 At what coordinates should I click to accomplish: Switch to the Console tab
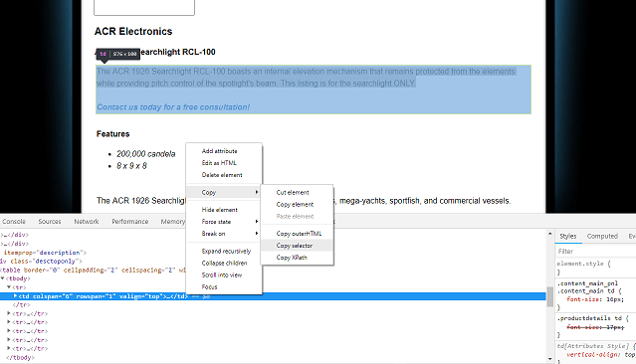pos(14,222)
